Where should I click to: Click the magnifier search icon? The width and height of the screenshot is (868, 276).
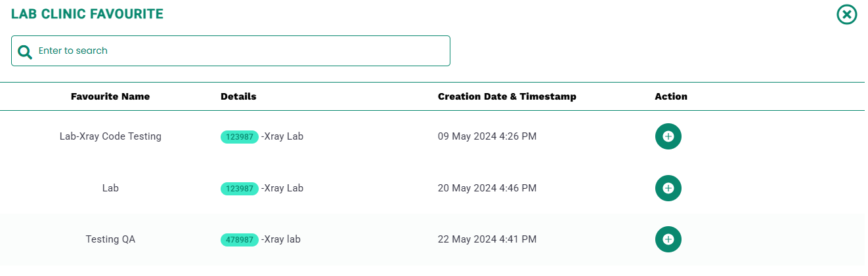pos(25,52)
